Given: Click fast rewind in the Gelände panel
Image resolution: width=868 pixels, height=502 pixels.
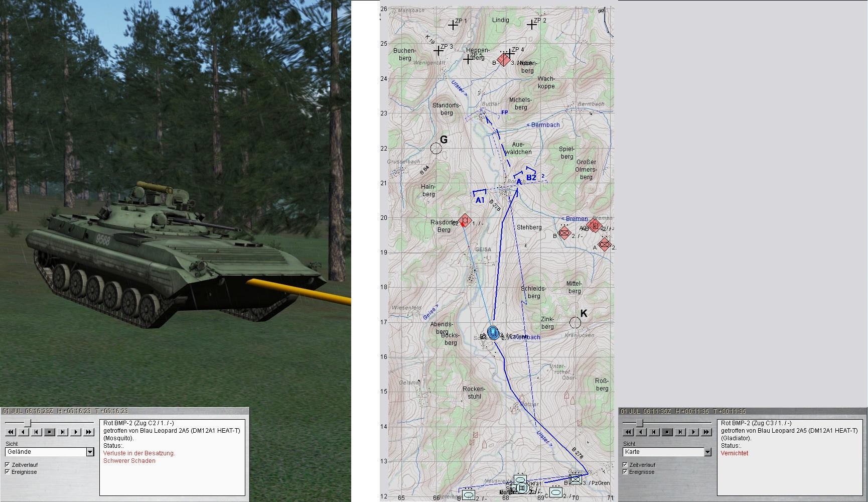Looking at the screenshot, I should 11,432.
